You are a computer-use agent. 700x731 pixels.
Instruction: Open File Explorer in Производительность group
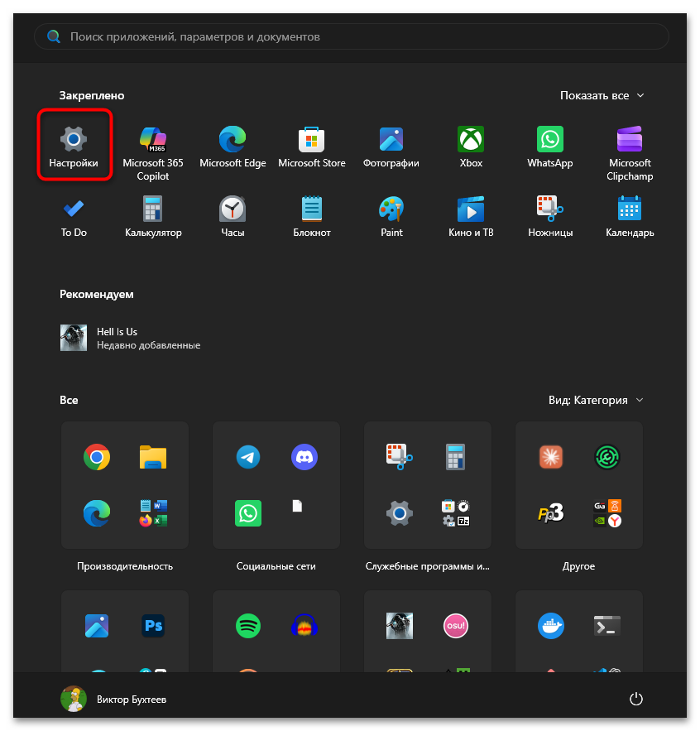click(153, 457)
